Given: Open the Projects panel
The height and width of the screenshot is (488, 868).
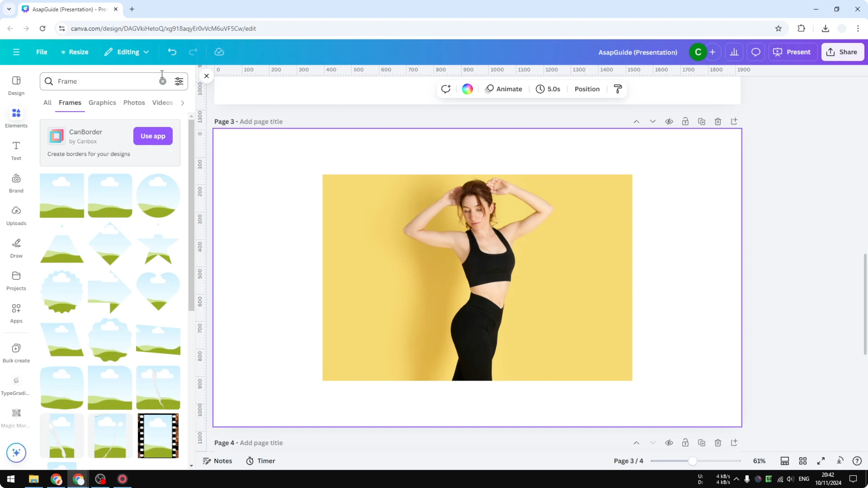Looking at the screenshot, I should point(16,280).
